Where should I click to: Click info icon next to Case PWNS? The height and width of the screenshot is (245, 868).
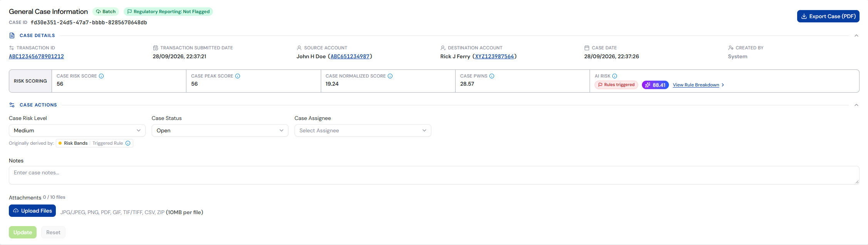pos(492,76)
